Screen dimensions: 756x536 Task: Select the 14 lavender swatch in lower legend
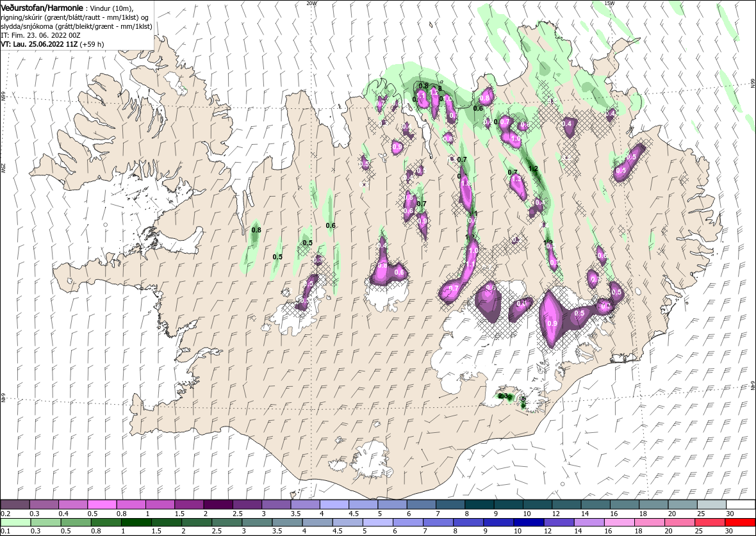click(589, 523)
